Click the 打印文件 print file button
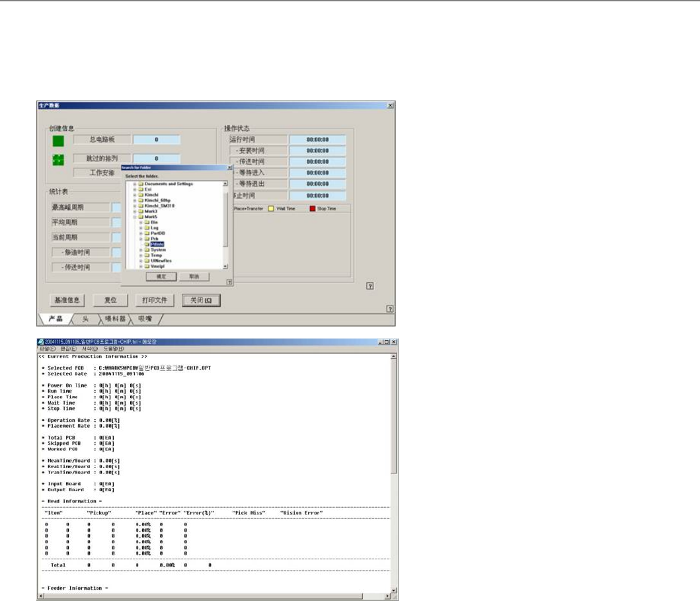This screenshot has height=601, width=700. [155, 300]
